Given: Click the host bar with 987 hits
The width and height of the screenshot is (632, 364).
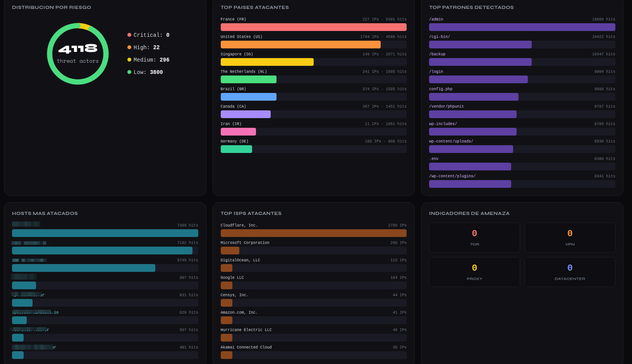Looking at the screenshot, I should click(x=24, y=285).
